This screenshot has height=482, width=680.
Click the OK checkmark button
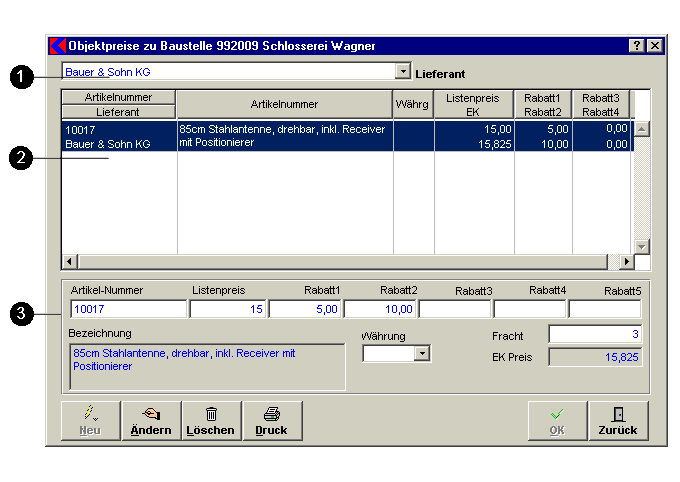coord(557,420)
